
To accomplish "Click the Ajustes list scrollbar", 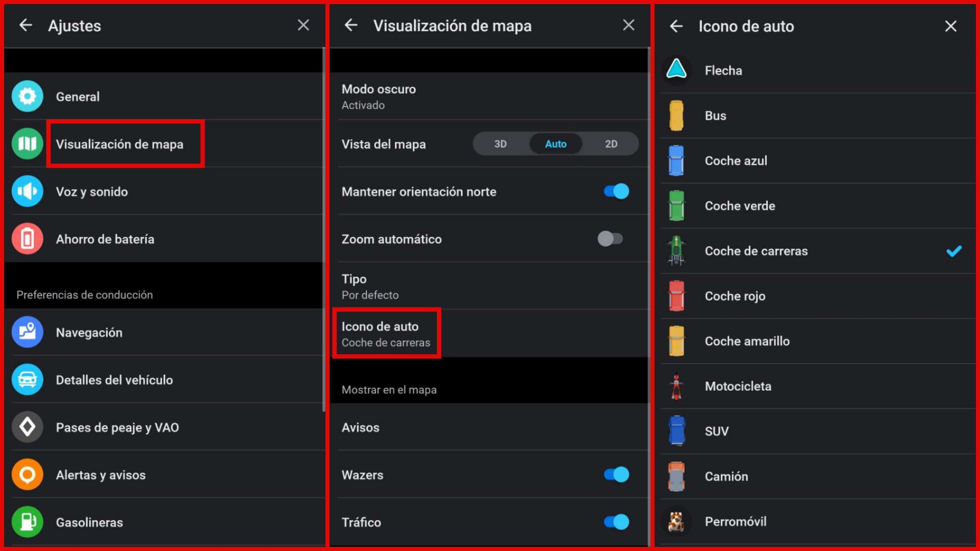I will (324, 229).
